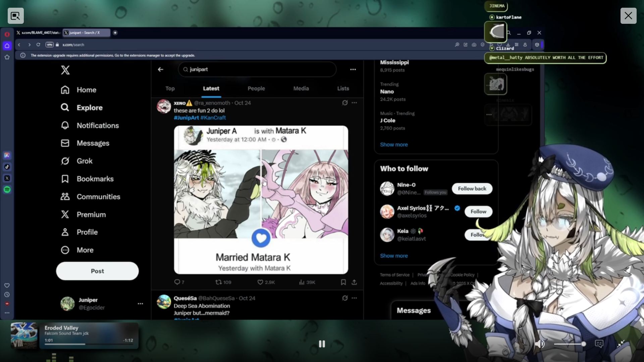Follow back Nine-0

(x=472, y=189)
